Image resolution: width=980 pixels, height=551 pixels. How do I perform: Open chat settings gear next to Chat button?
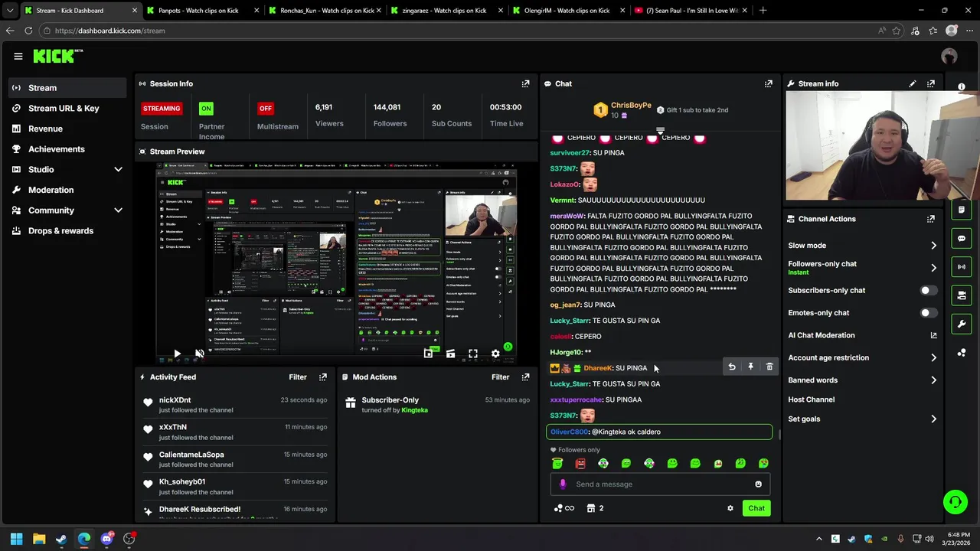[x=730, y=508]
